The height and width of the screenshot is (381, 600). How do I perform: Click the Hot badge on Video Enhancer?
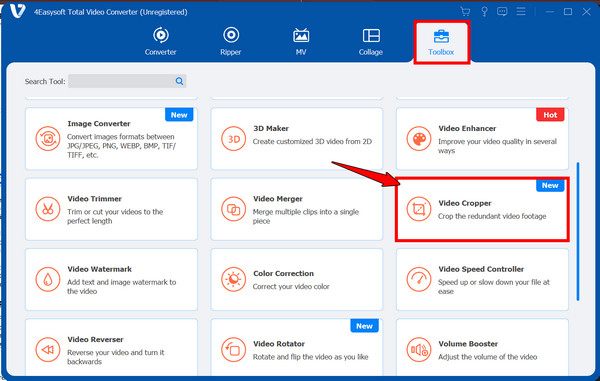(550, 115)
